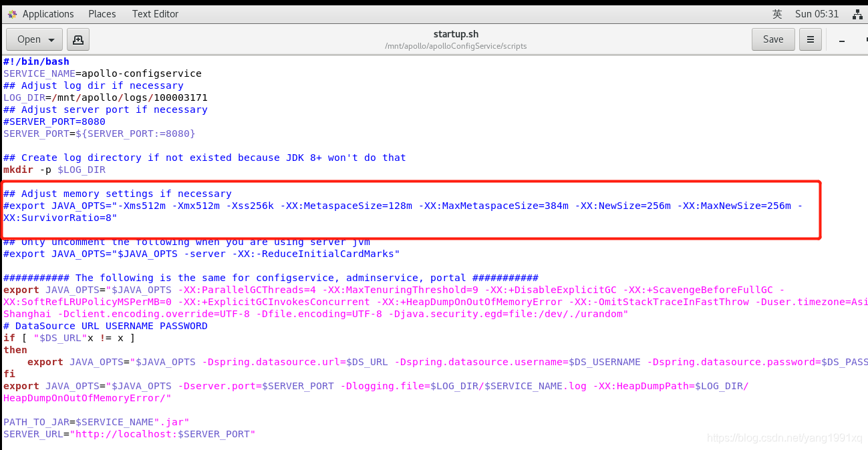Click the 'then' keyword line
Image resolution: width=868 pixels, height=450 pixels.
click(15, 350)
